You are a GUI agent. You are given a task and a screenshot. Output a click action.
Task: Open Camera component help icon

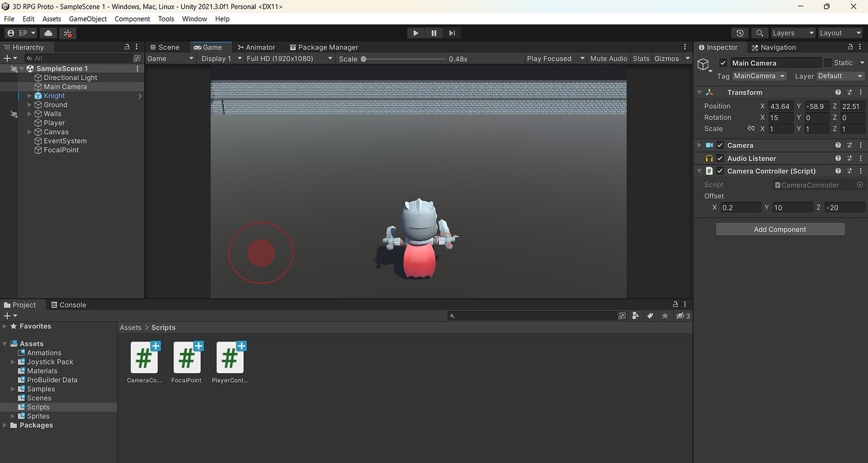coord(838,145)
